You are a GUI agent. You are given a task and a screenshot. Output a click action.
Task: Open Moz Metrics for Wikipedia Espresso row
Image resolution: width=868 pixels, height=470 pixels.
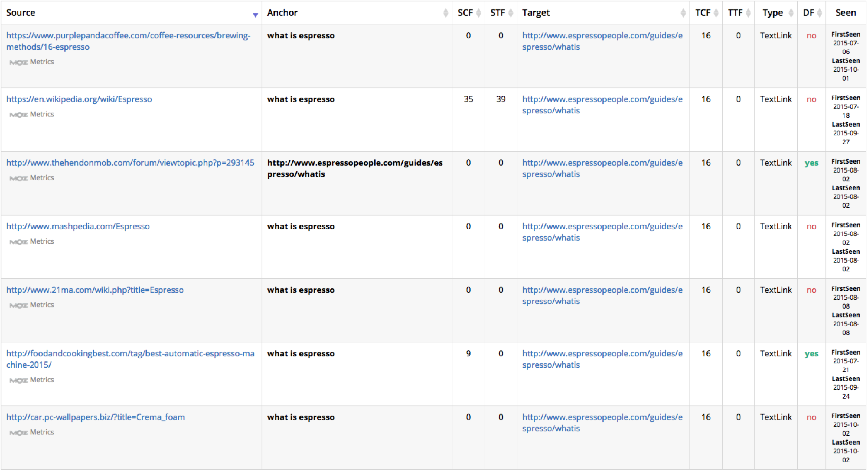coord(32,114)
